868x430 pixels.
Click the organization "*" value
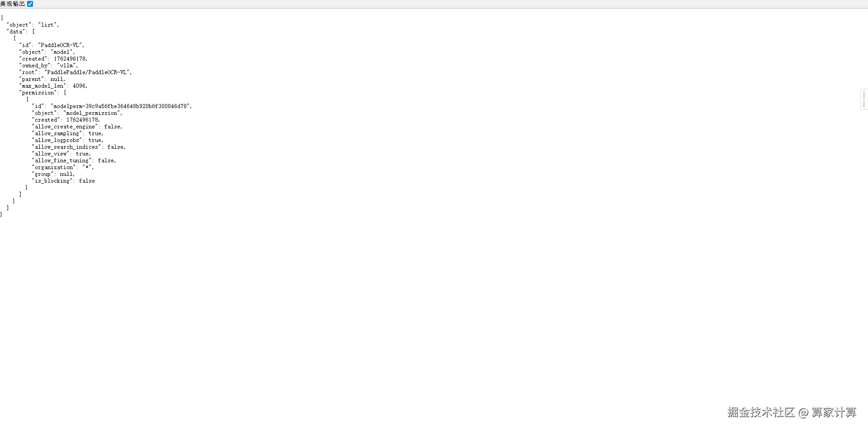click(87, 167)
